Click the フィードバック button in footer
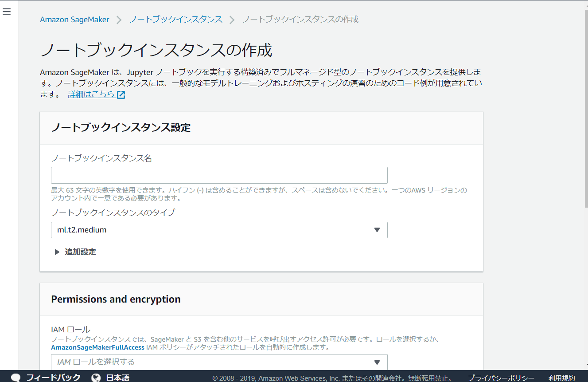 (53, 378)
